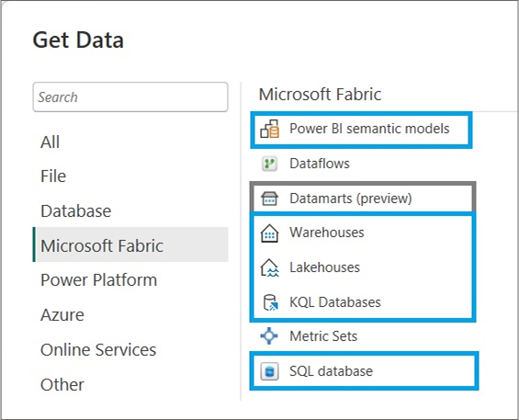Screen dimensions: 519x420
Task: Click the Lakehouses icon
Action: click(269, 267)
